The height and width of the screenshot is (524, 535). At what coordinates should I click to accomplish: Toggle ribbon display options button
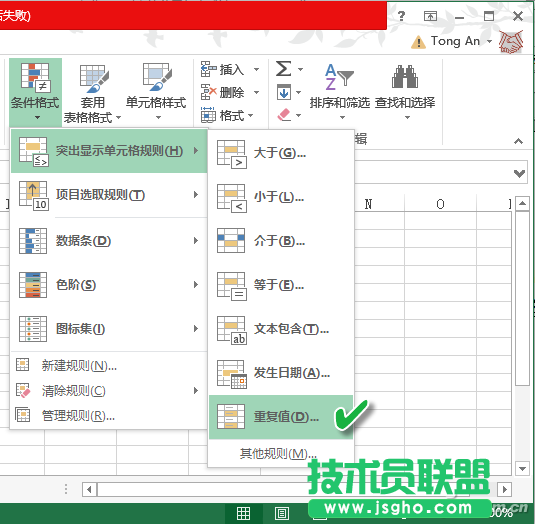pyautogui.click(x=430, y=16)
